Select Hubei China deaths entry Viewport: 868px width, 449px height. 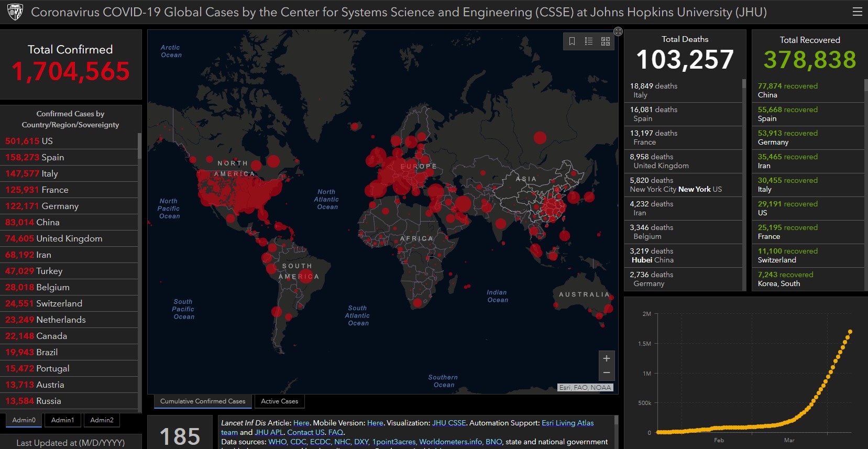tap(683, 255)
